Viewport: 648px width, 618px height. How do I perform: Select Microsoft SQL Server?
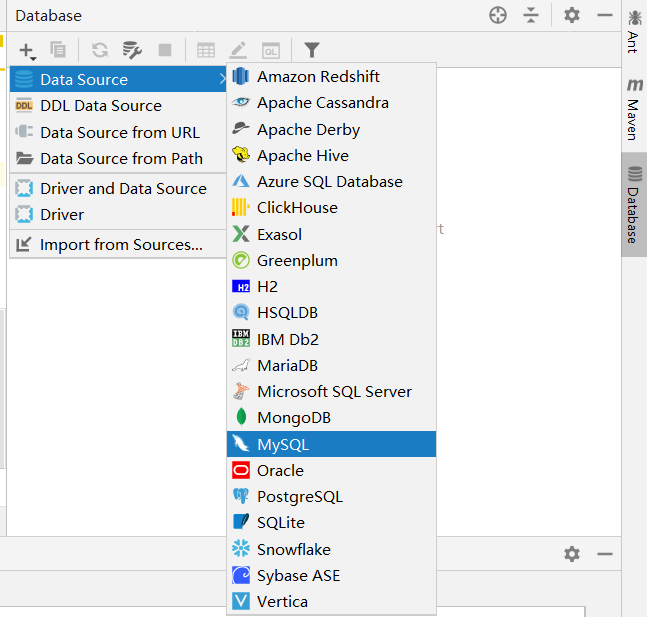pyautogui.click(x=331, y=391)
